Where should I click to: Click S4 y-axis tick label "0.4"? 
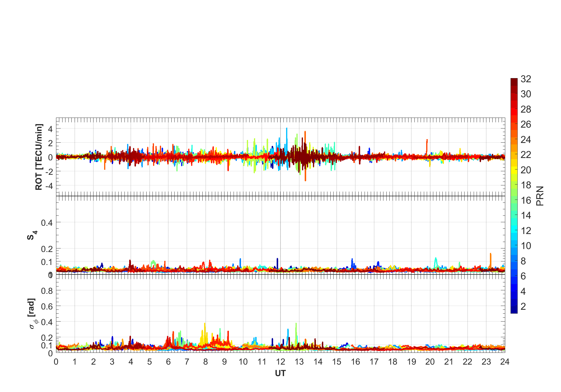click(x=47, y=223)
